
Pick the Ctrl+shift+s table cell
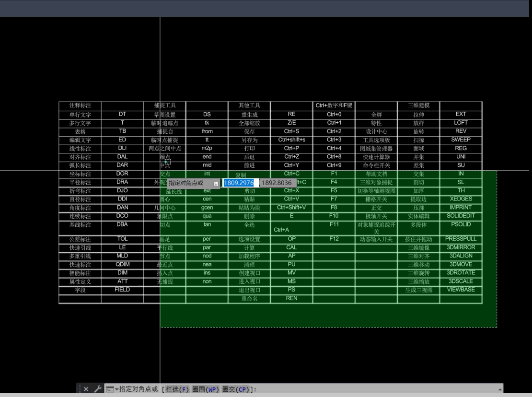click(x=291, y=140)
